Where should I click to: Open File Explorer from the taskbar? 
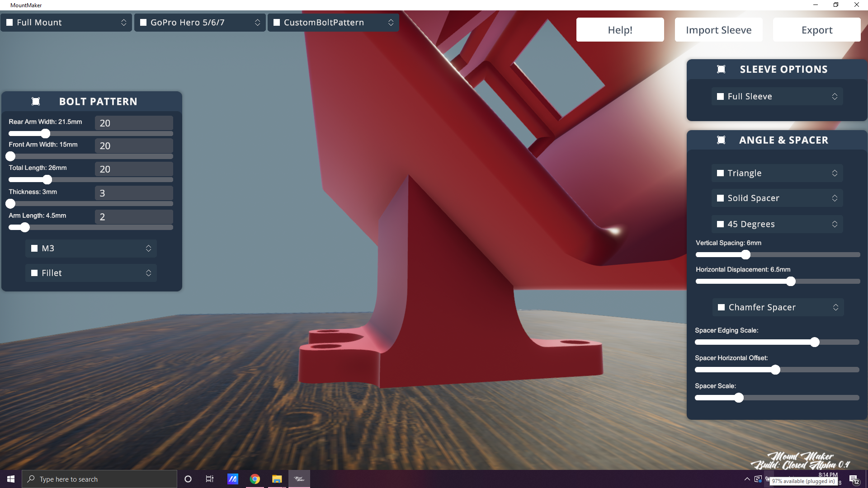pos(277,479)
